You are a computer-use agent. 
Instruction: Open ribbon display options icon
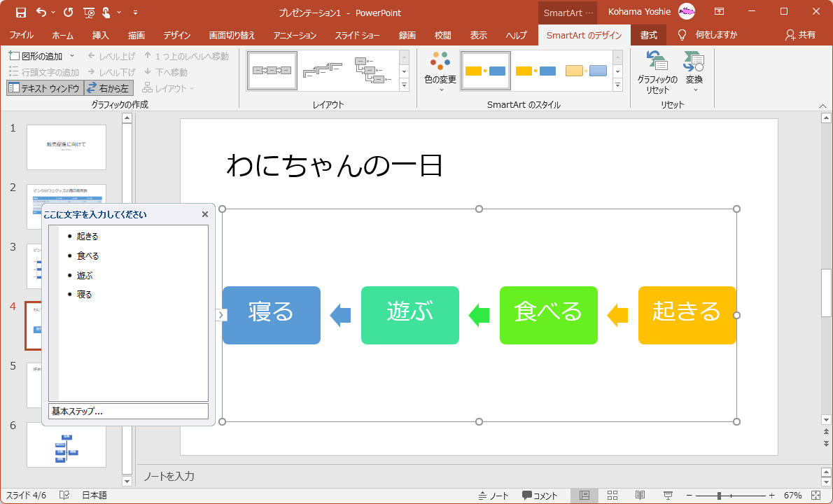(x=719, y=12)
